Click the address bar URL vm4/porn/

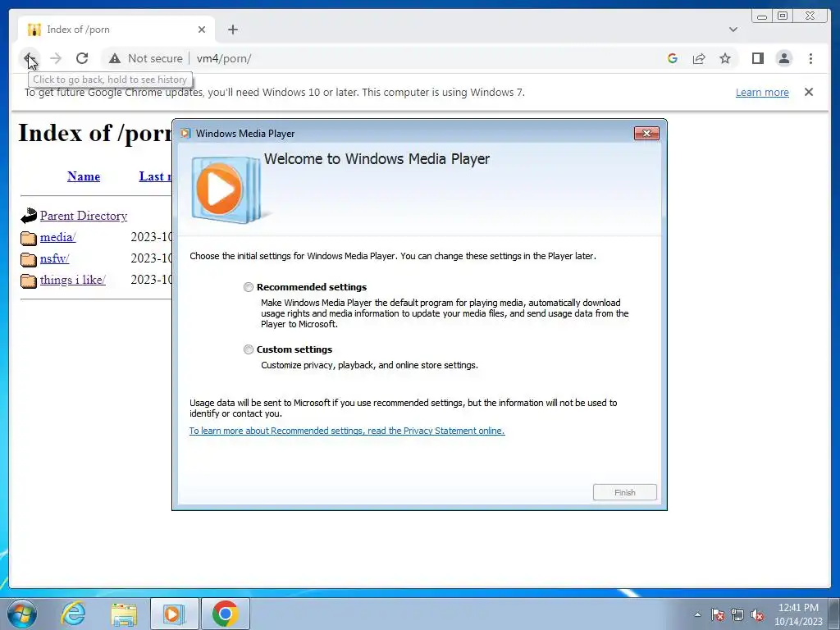pyautogui.click(x=224, y=58)
